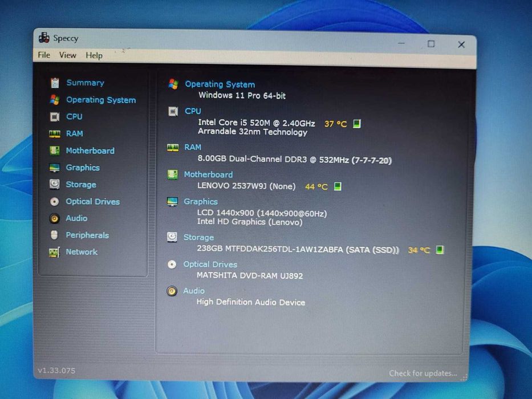532x399 pixels.
Task: Click the Graphics heading link in summary
Action: click(201, 202)
